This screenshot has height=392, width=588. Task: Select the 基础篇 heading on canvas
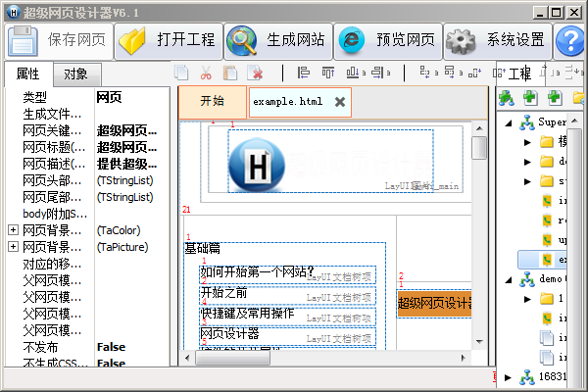coord(203,248)
